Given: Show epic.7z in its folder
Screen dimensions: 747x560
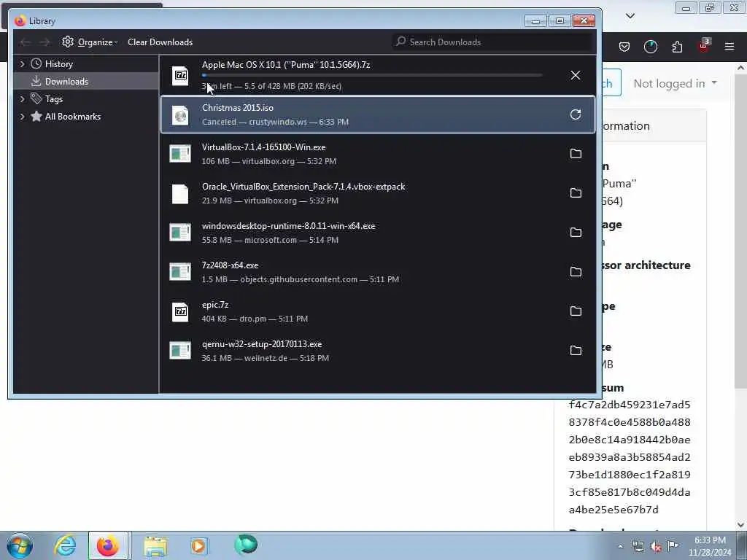Looking at the screenshot, I should tap(576, 311).
